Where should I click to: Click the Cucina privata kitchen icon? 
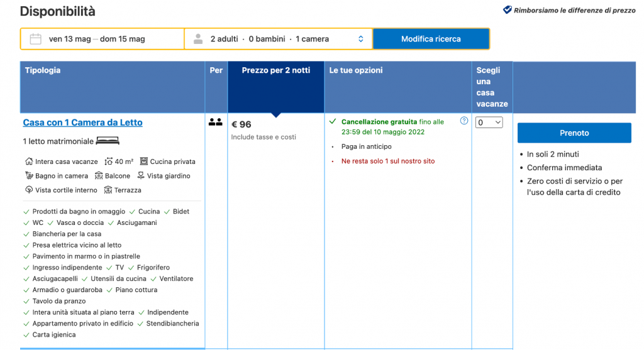pyautogui.click(x=144, y=162)
